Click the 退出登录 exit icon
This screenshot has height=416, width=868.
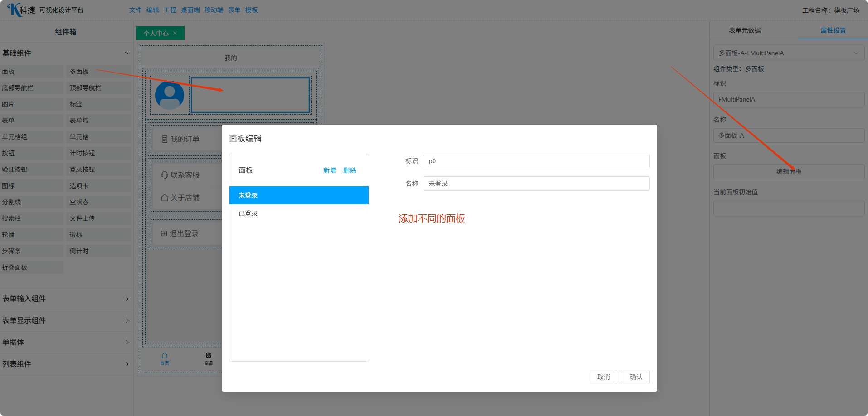[164, 233]
